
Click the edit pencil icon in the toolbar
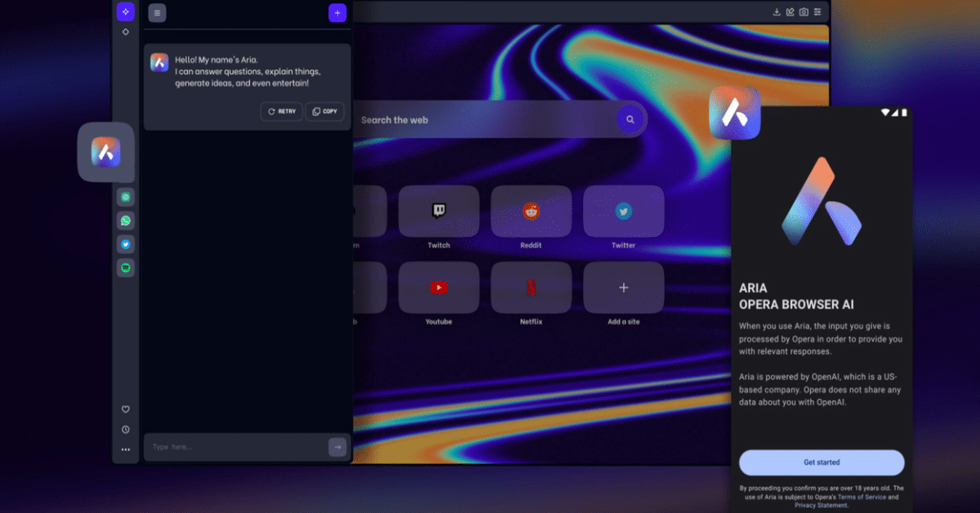click(791, 11)
